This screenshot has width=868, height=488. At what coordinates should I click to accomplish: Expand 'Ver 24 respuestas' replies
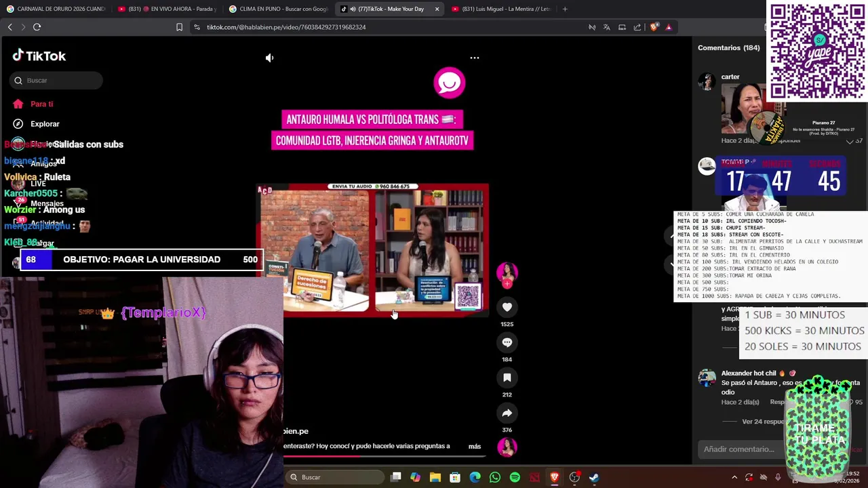763,422
